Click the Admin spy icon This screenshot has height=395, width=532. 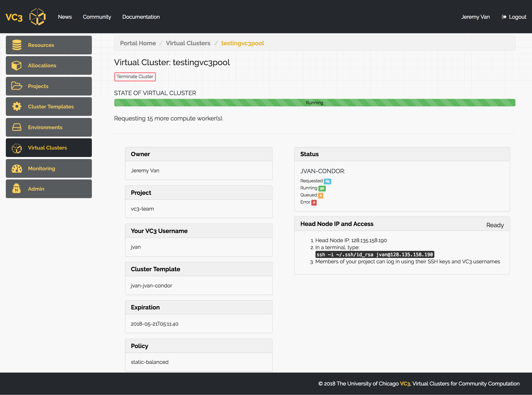(16, 189)
